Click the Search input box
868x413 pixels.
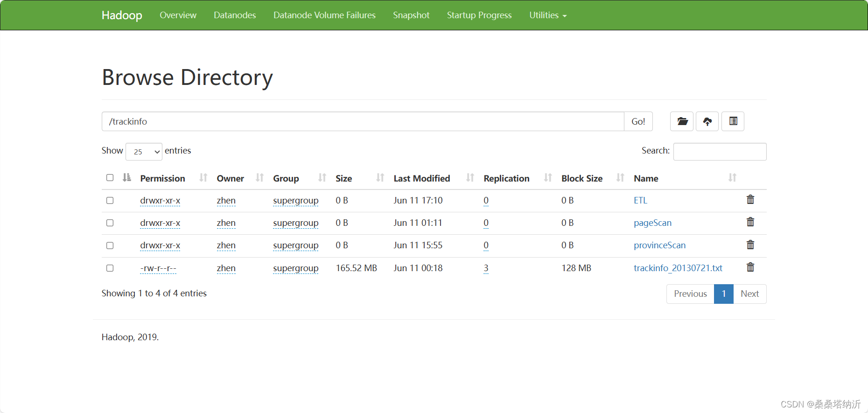[720, 152]
